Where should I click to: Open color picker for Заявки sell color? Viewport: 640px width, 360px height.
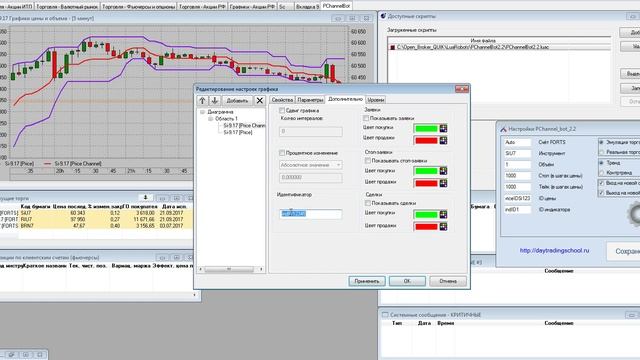tap(443, 140)
